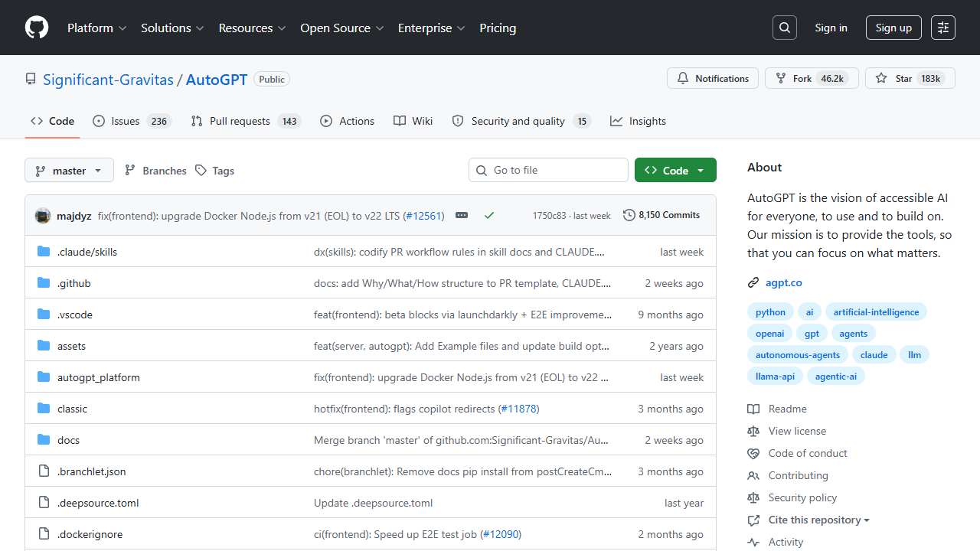Open the agpt.co website link
The image size is (980, 551).
[x=783, y=282]
